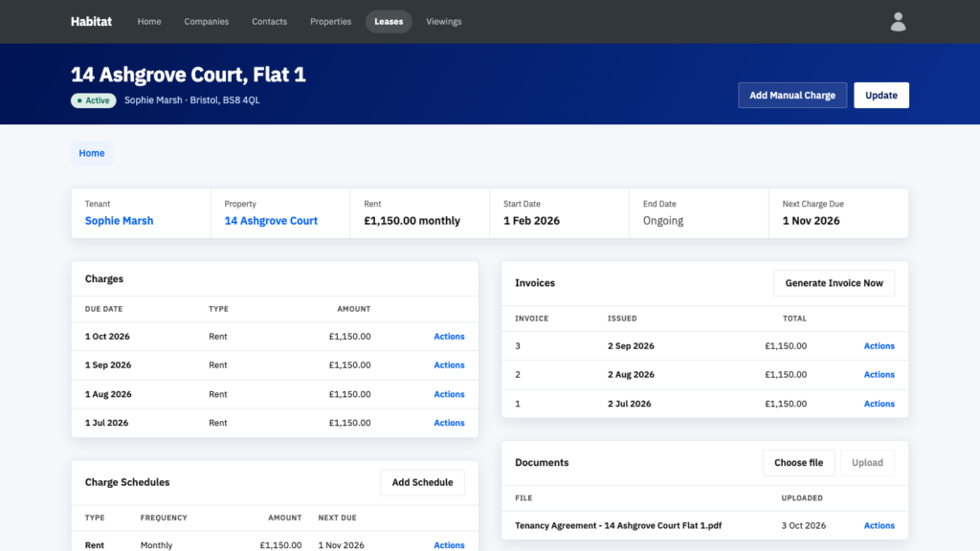Screen dimensions: 980x551
Task: Open Actions for the 1 Sep 2026 charge
Action: pyautogui.click(x=450, y=364)
